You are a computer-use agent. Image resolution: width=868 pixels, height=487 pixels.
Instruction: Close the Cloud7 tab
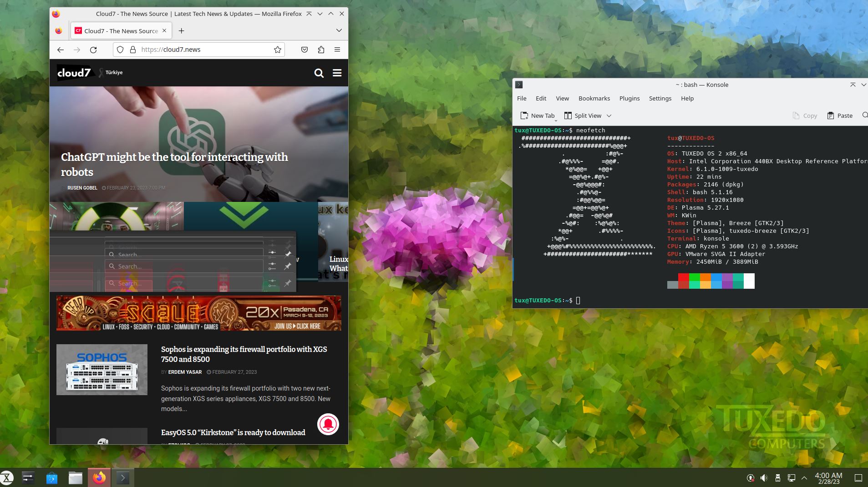point(164,30)
